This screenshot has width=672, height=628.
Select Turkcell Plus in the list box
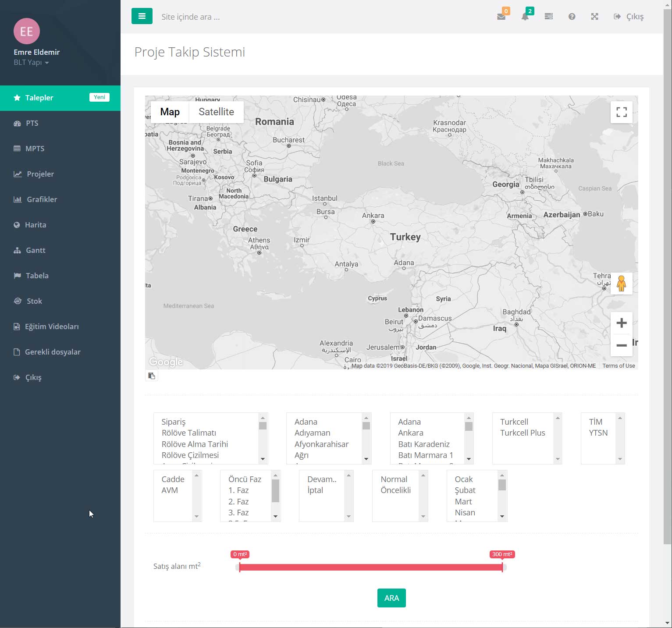(523, 433)
